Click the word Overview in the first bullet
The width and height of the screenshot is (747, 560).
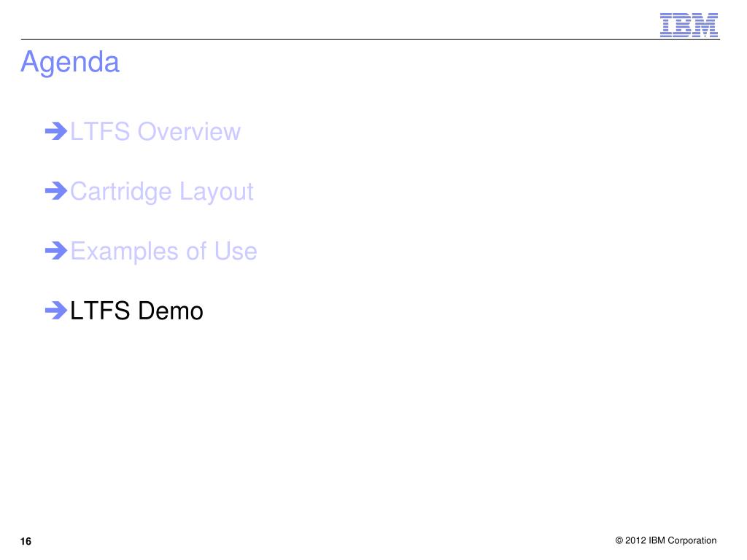[x=189, y=131]
